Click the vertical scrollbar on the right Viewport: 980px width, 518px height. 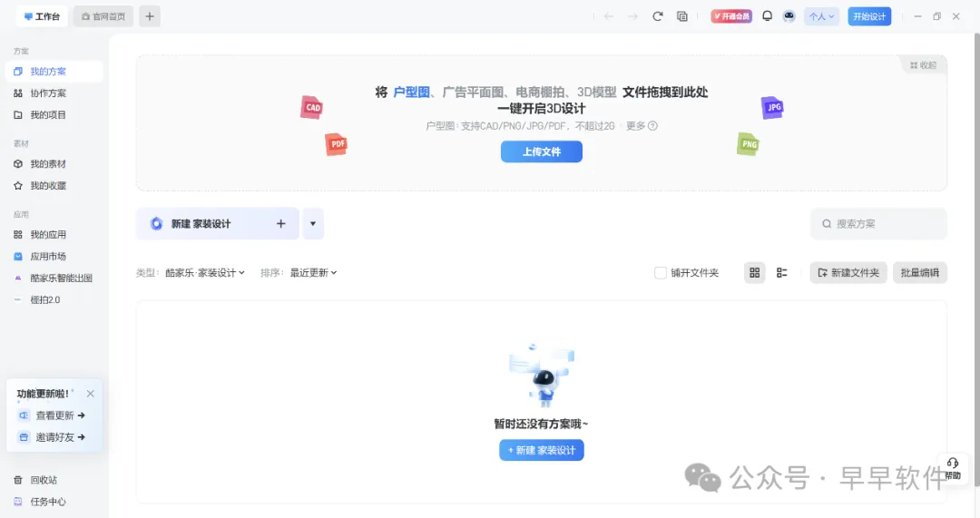[x=977, y=259]
